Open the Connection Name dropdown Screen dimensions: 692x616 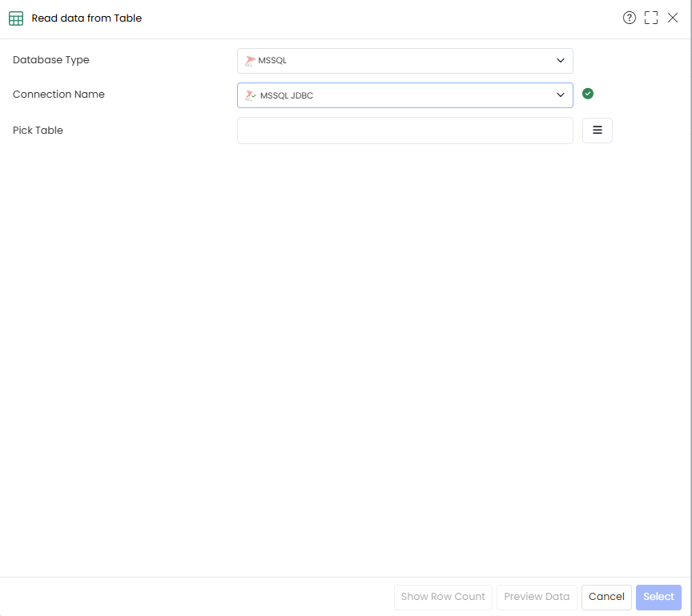click(x=404, y=95)
